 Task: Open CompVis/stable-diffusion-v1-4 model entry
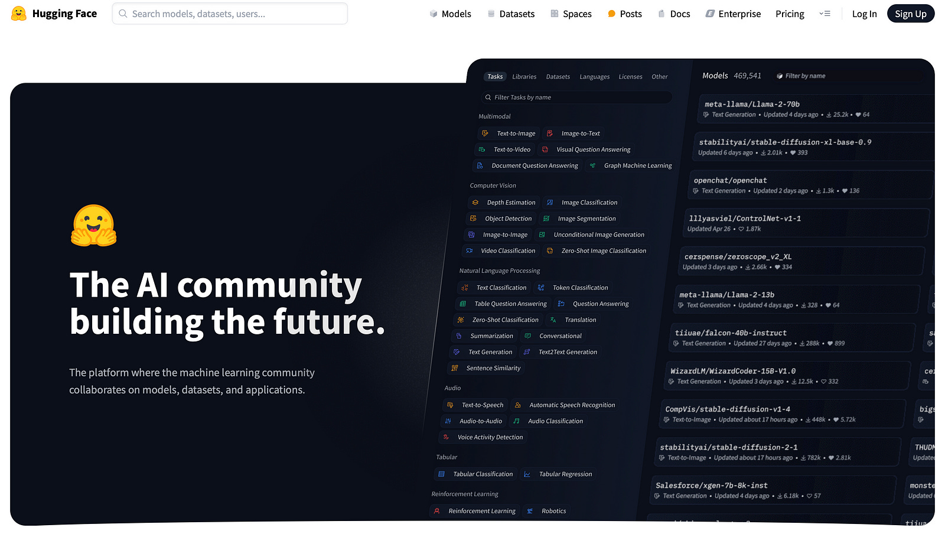pos(783,414)
